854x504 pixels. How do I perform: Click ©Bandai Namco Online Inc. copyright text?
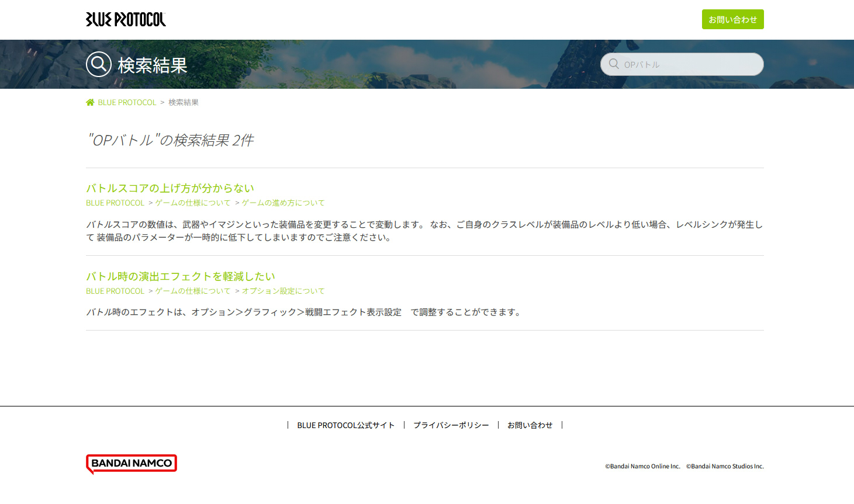[x=643, y=466]
